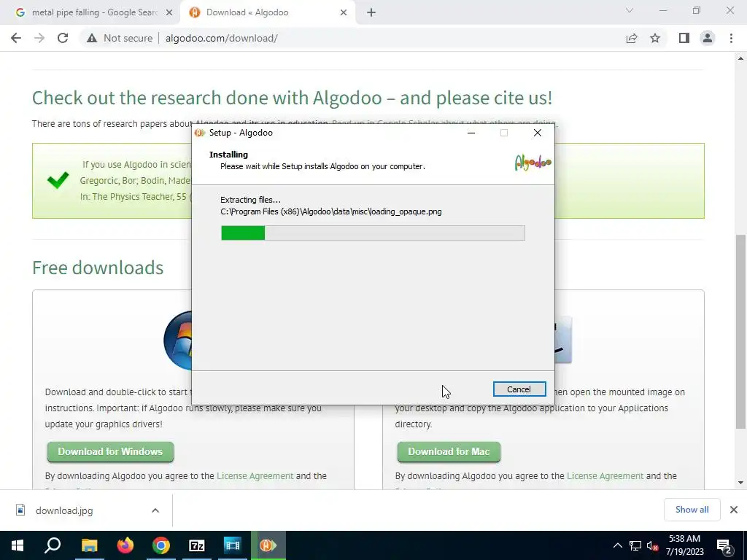
Task: Click the scrollbar down arrow
Action: point(741,483)
